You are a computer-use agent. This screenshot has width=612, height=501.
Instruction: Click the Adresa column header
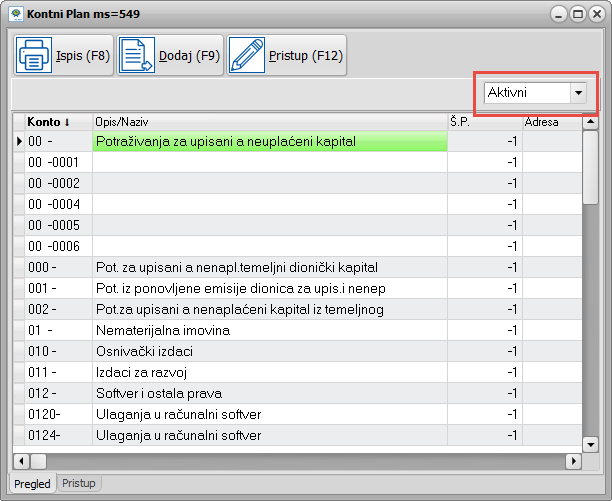[550, 122]
